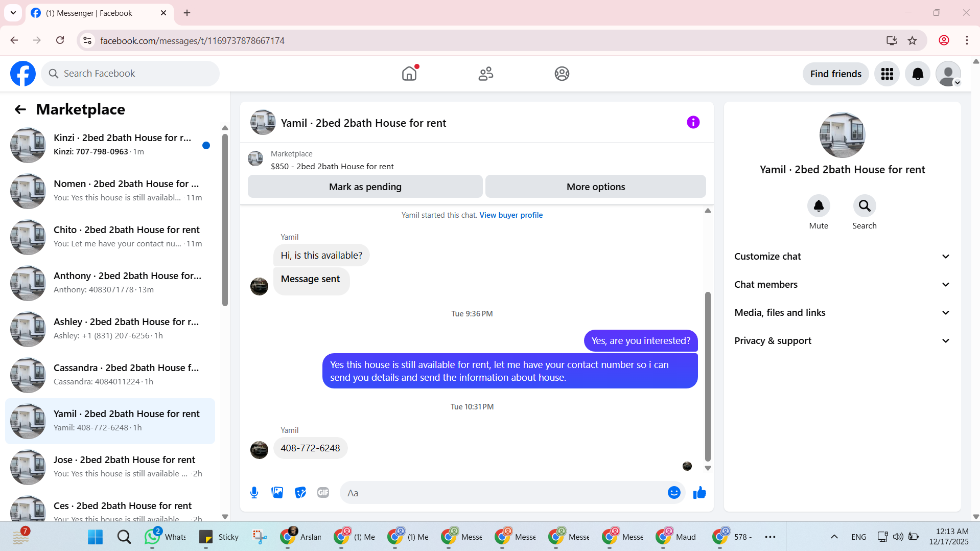This screenshot has height=551, width=980.
Task: Open the Facebook menu grid icon
Action: point(887,74)
